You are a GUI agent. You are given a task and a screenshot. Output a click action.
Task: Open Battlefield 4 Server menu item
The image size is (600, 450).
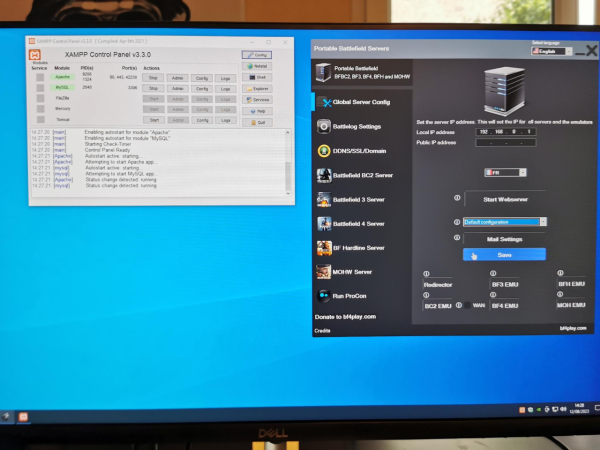click(351, 224)
